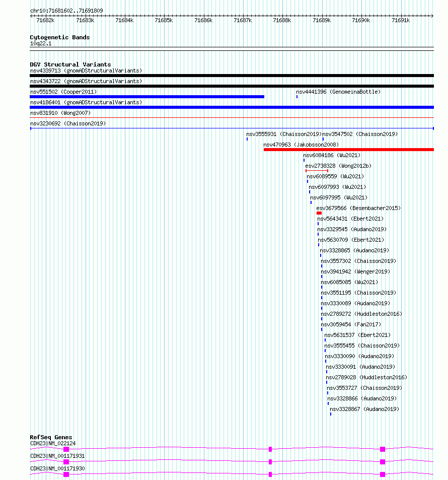
Task: Click the 71687k ruler tick label
Action: coord(243,21)
